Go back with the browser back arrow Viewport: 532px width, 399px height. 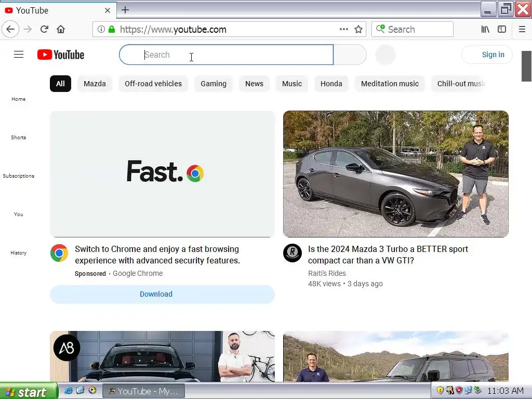[x=10, y=30]
